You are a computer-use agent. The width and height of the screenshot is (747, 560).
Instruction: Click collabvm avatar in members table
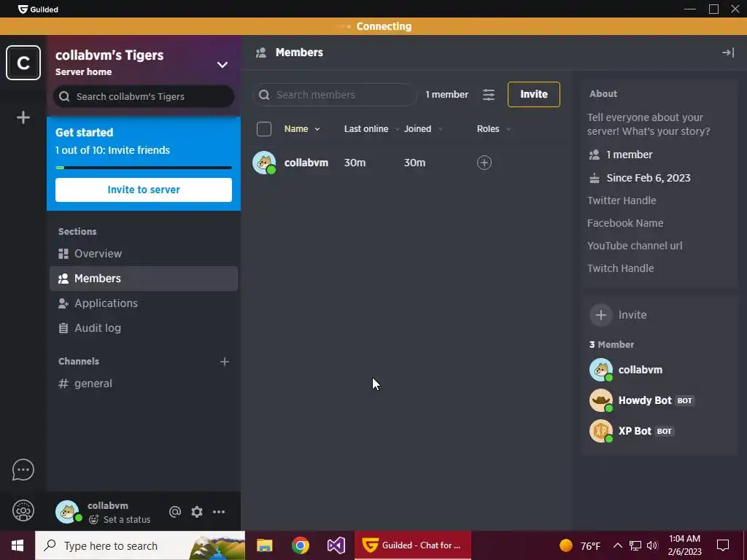[x=264, y=163]
